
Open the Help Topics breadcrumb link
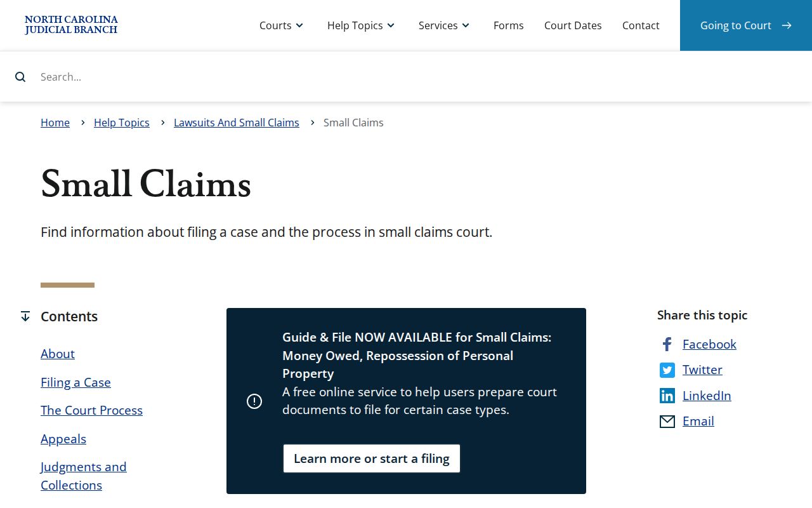pyautogui.click(x=122, y=123)
